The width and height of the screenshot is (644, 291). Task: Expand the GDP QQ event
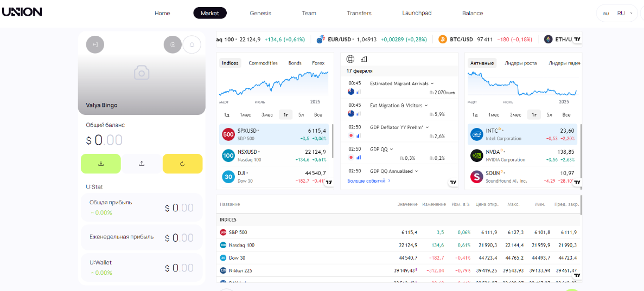click(381, 149)
